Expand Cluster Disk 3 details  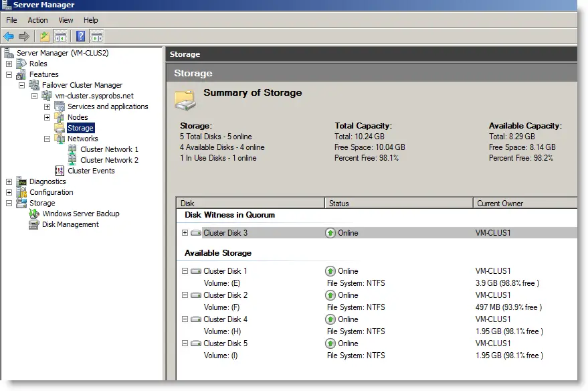tap(185, 232)
